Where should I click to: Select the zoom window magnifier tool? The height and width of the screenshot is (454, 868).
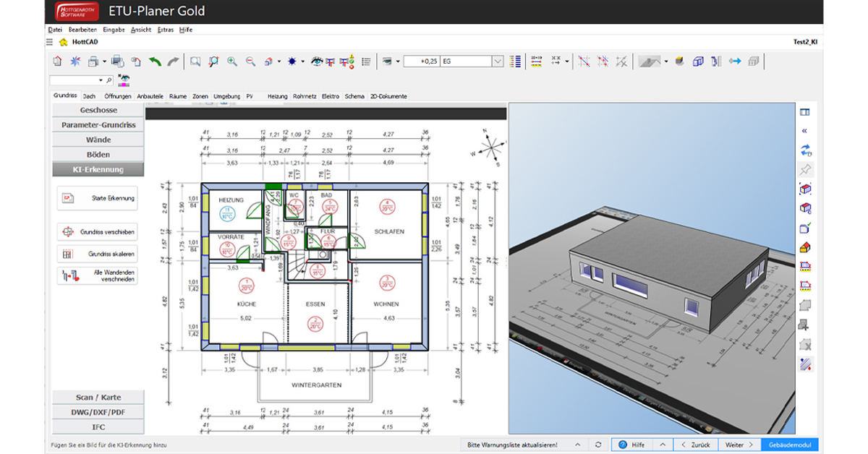(195, 61)
